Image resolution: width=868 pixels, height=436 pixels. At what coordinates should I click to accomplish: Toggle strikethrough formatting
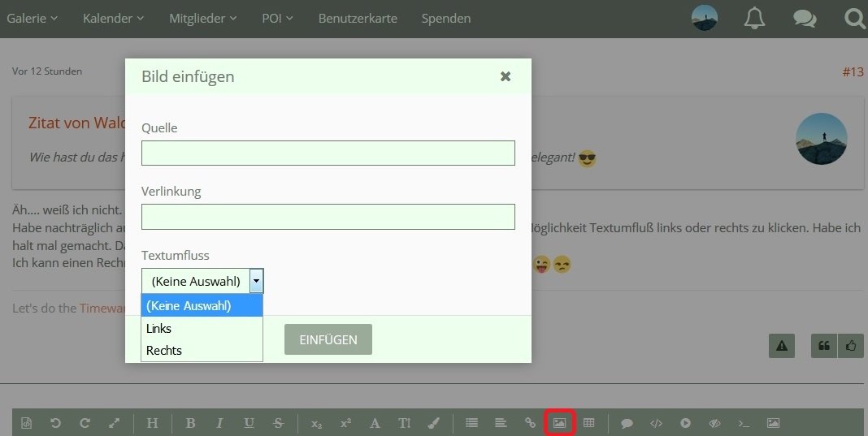click(x=278, y=423)
